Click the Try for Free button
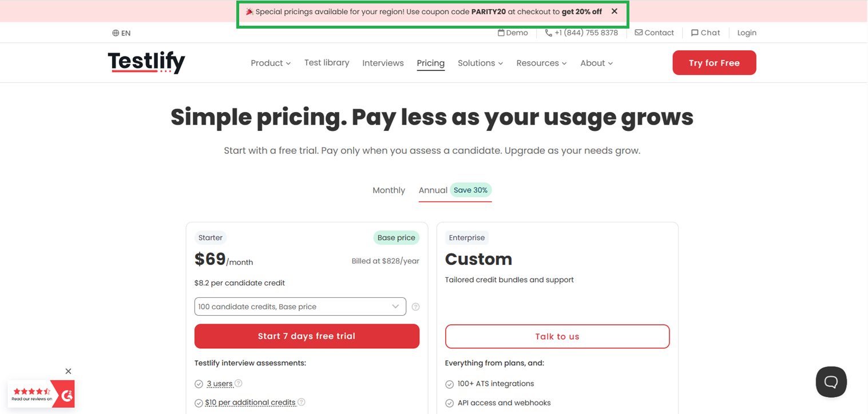The width and height of the screenshot is (868, 414). 714,63
